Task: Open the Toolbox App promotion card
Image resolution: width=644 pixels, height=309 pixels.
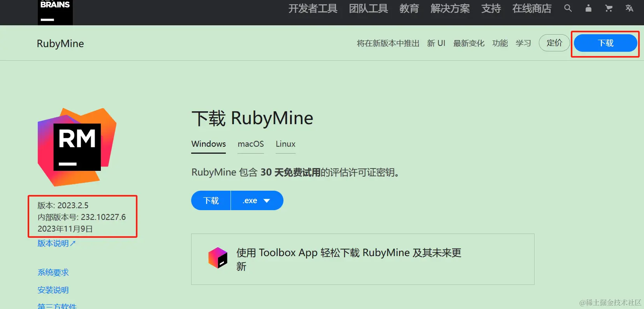Action: 362,259
